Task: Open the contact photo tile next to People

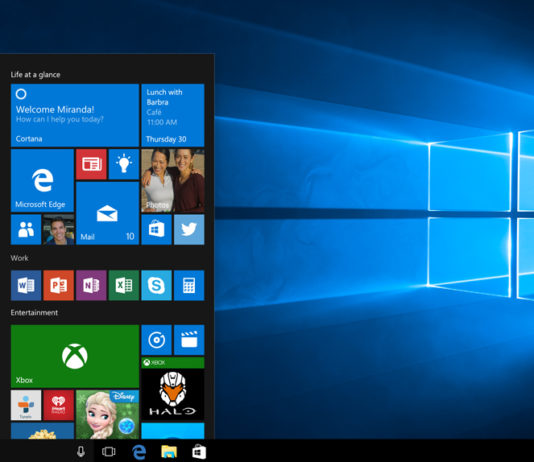Action: pyautogui.click(x=59, y=229)
